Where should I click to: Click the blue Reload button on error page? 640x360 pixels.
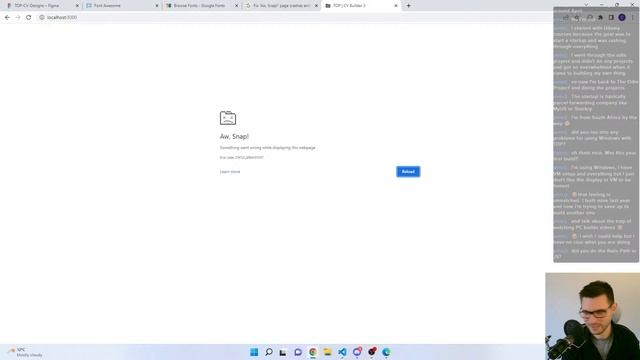pyautogui.click(x=408, y=172)
